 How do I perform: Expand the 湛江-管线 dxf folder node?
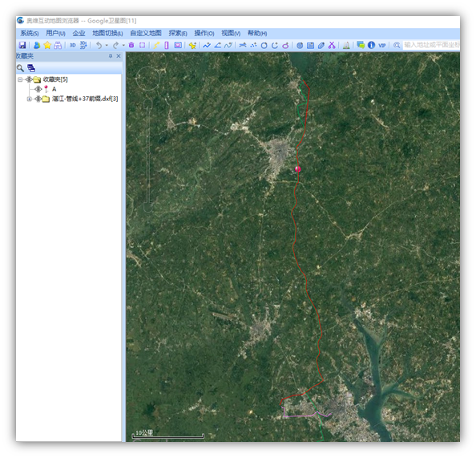(x=29, y=99)
